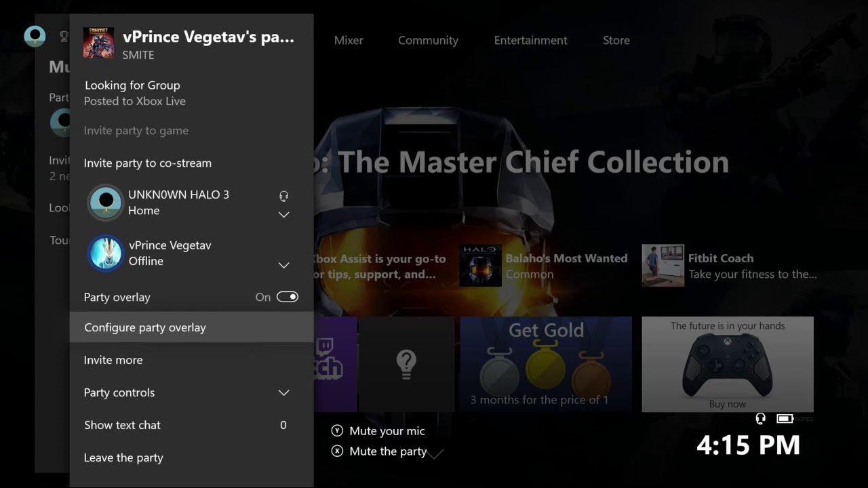Click vPrince Vegetav's avatar picture
Viewport: 868px width, 488px height.
coord(106,253)
